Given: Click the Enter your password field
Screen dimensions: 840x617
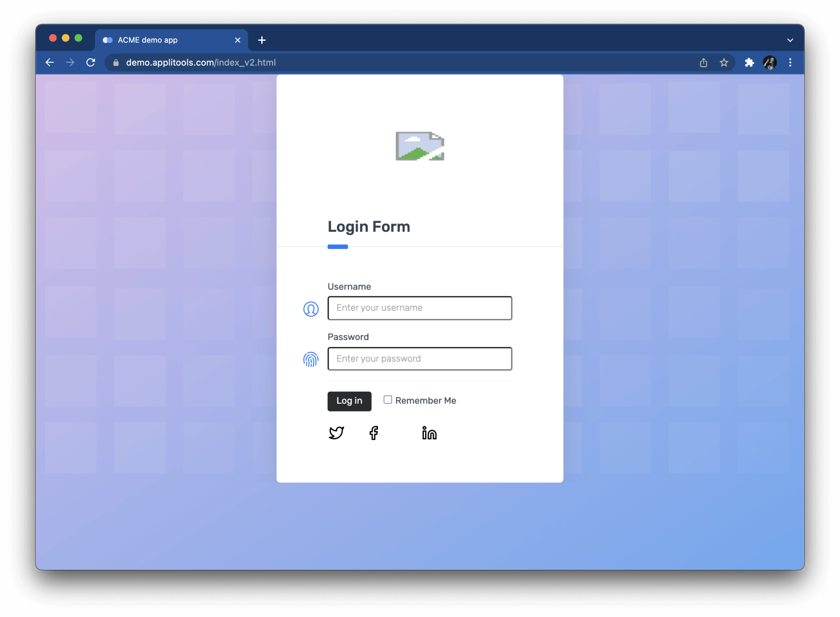Looking at the screenshot, I should click(x=419, y=358).
